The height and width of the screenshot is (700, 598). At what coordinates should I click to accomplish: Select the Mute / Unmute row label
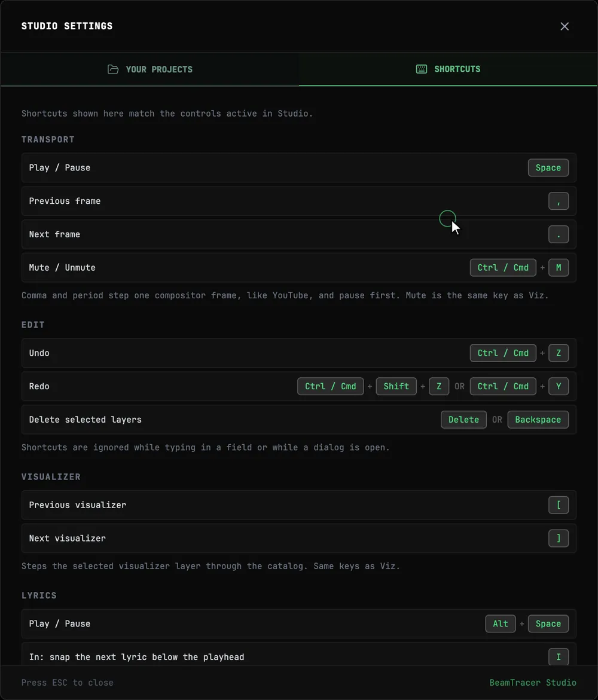[62, 268]
